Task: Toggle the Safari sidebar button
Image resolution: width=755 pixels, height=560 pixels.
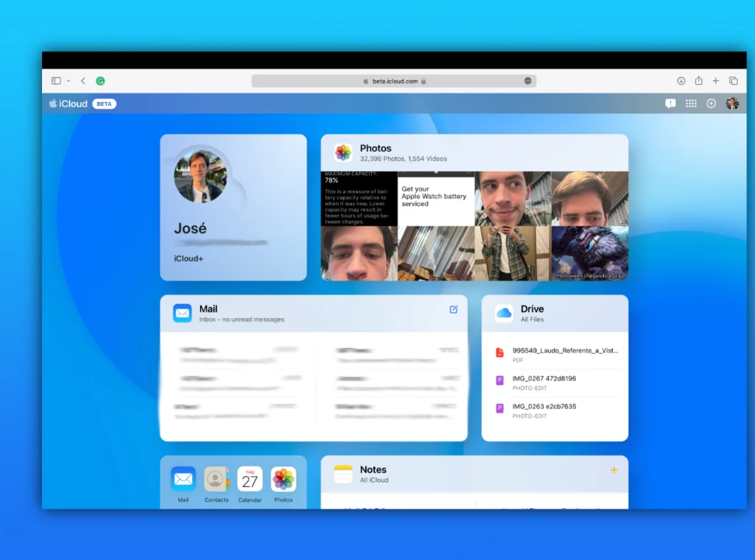Action: [56, 81]
